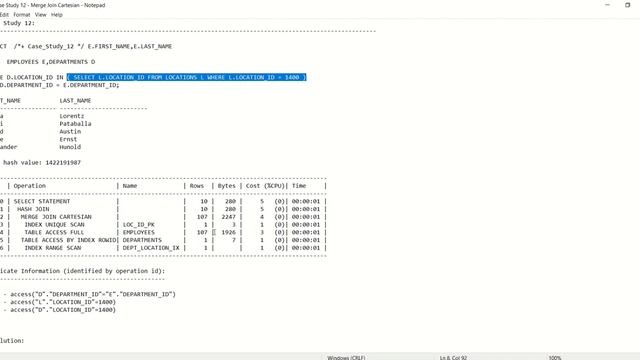Click the last name 'Pataballa'
The height and width of the screenshot is (360, 640).
pyautogui.click(x=75, y=124)
